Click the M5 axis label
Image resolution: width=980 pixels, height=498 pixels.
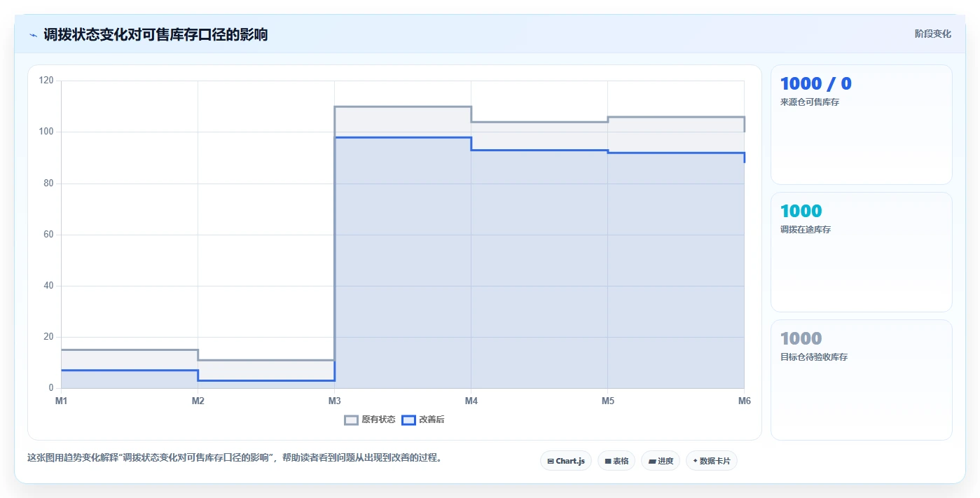point(608,401)
